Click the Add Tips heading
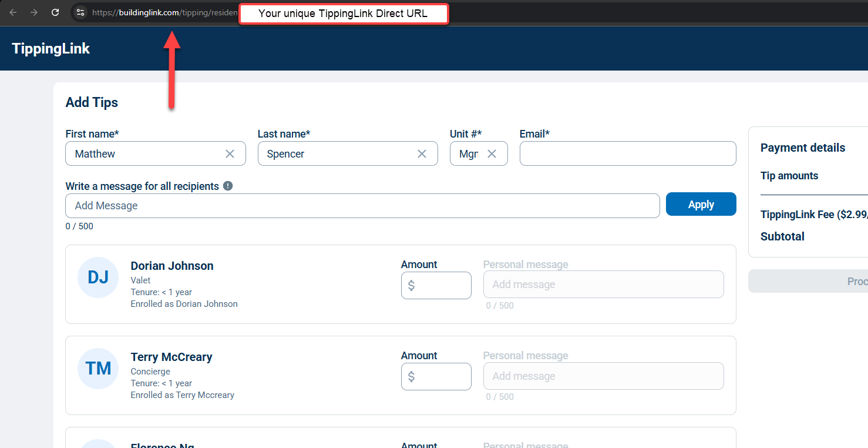 click(92, 102)
